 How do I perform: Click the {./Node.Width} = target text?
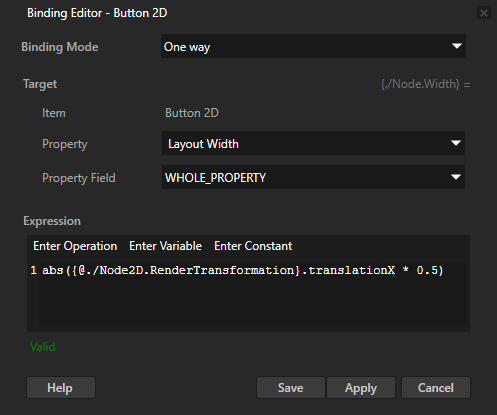[x=426, y=84]
